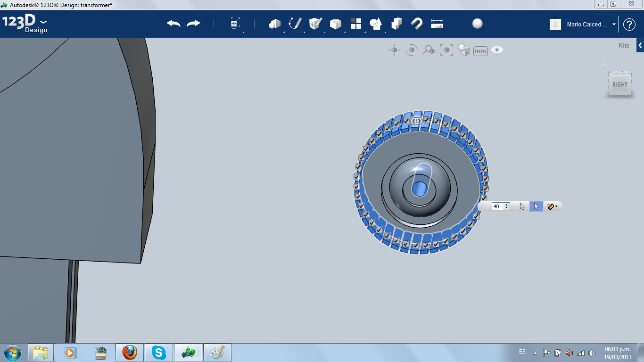Expand the Kits side panel arrow
This screenshot has height=362, width=644.
coord(640,46)
